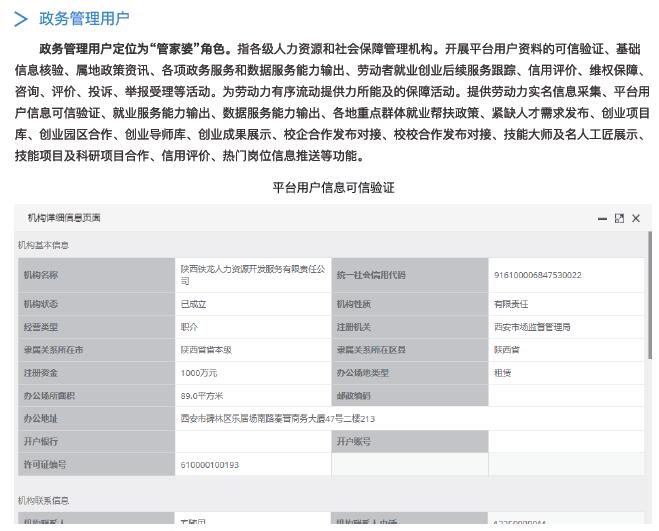Click the 注册机关 value 西安市场监督管理局

click(x=531, y=327)
